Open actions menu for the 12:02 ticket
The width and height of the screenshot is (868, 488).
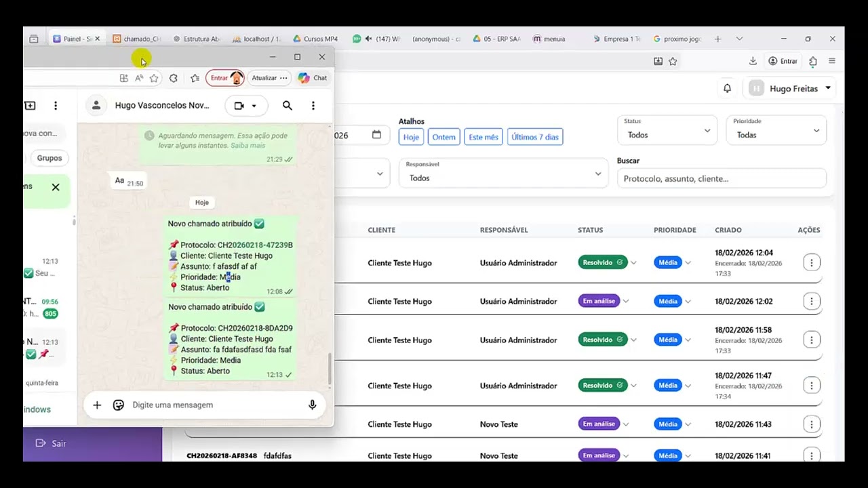click(x=812, y=301)
